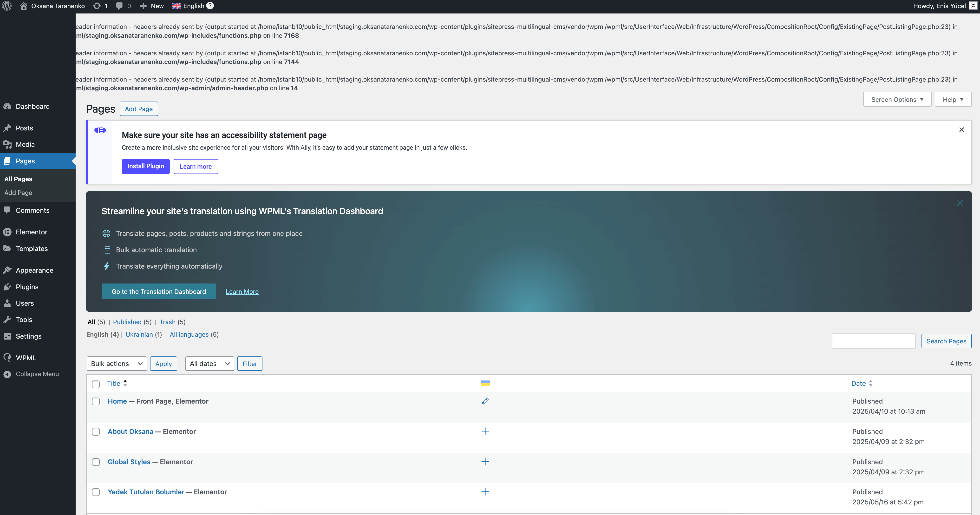Image resolution: width=980 pixels, height=515 pixels.
Task: Check the box for About Oksana
Action: pyautogui.click(x=96, y=432)
